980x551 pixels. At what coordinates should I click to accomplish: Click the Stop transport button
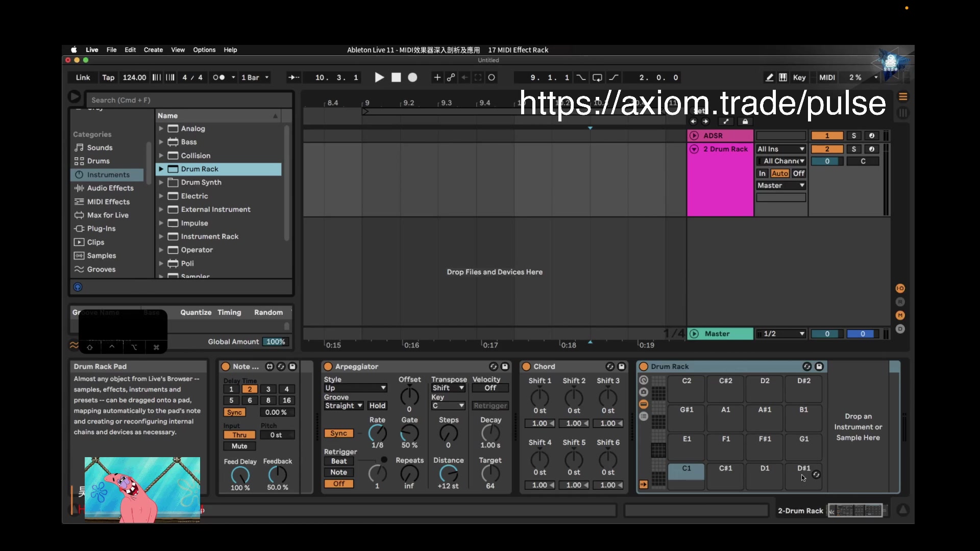click(x=396, y=78)
